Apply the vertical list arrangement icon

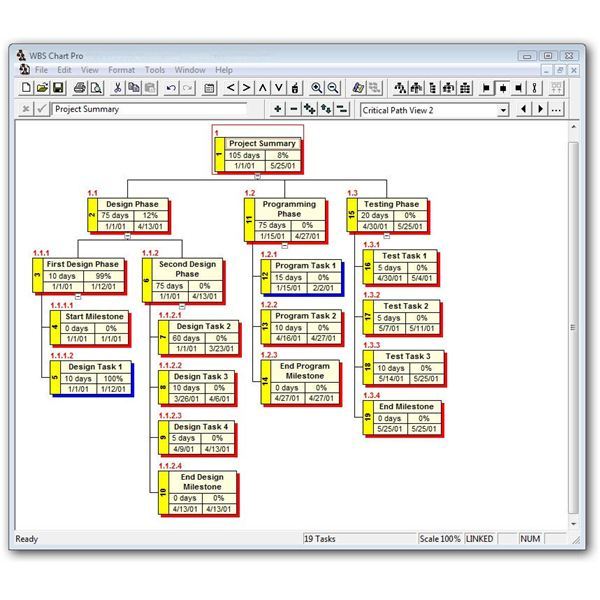(432, 88)
